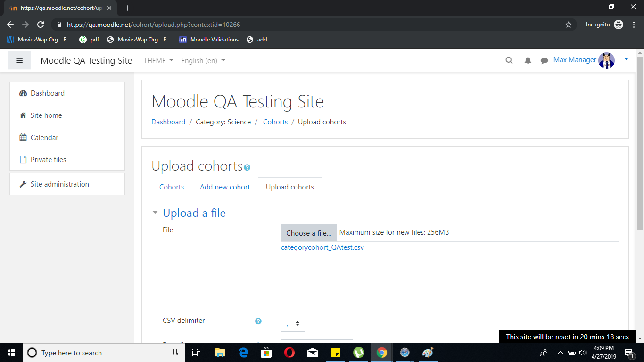Open the search magnifier in Moodle header
The width and height of the screenshot is (644, 362).
[509, 60]
